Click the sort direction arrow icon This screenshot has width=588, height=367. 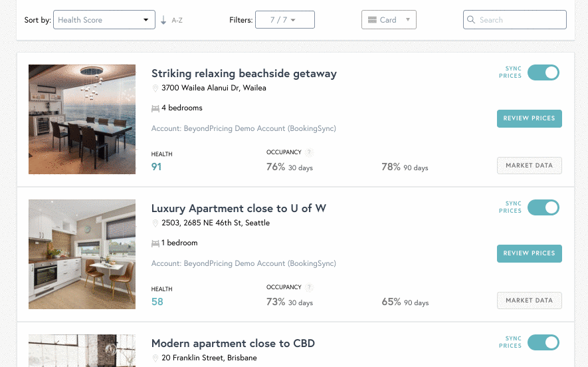[163, 20]
